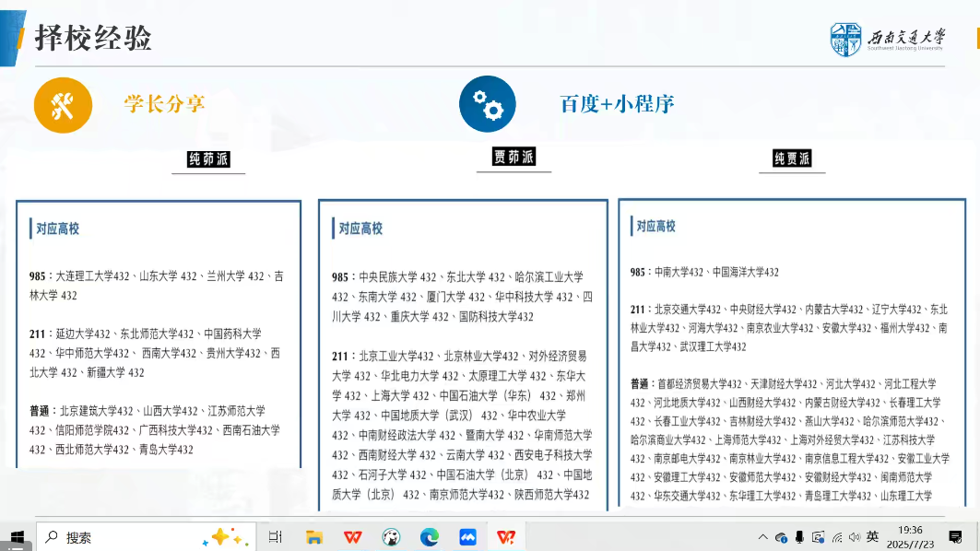Expand the hidden tray icons chevron
This screenshot has height=551, width=980.
point(762,537)
